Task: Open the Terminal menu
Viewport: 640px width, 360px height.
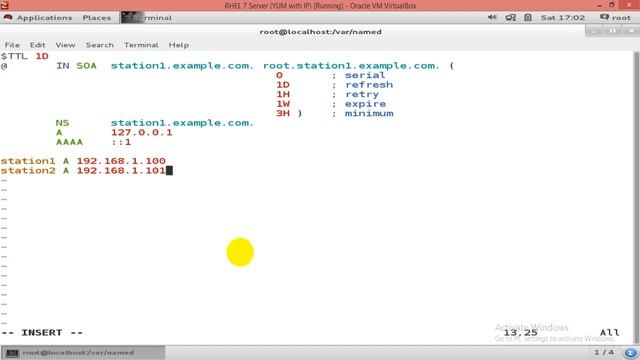Action: click(141, 45)
